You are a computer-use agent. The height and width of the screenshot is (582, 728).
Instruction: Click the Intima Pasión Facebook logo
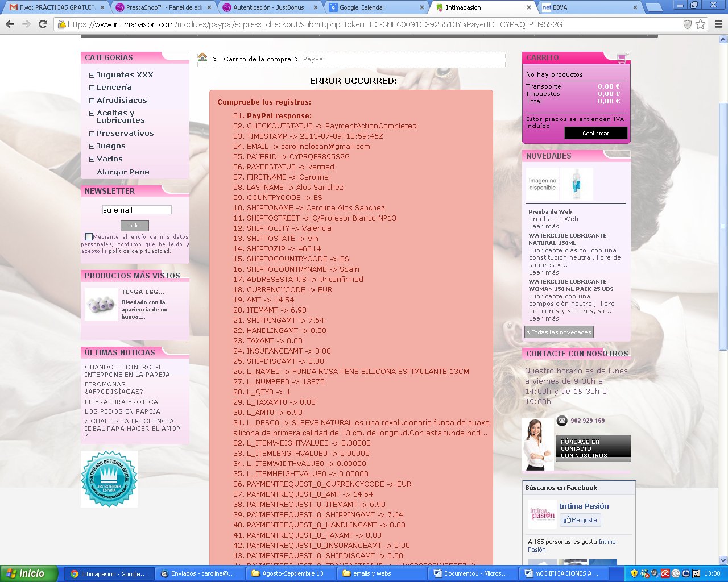543,514
